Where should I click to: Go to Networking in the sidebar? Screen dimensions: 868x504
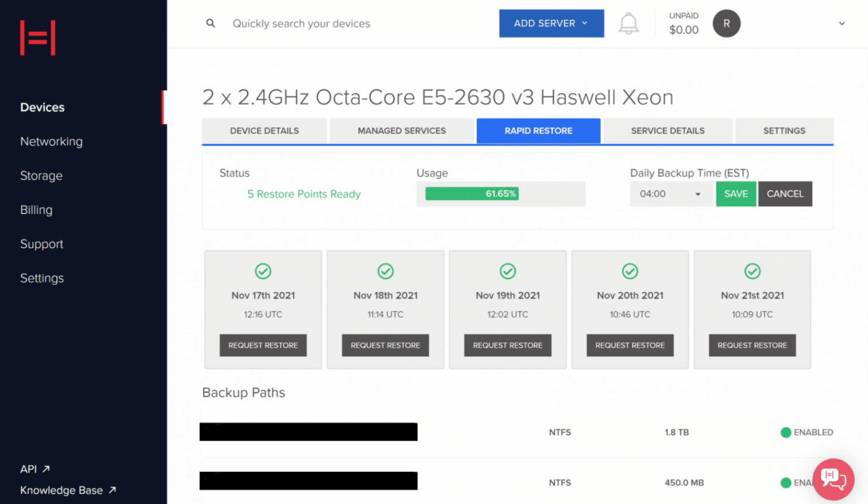point(51,141)
